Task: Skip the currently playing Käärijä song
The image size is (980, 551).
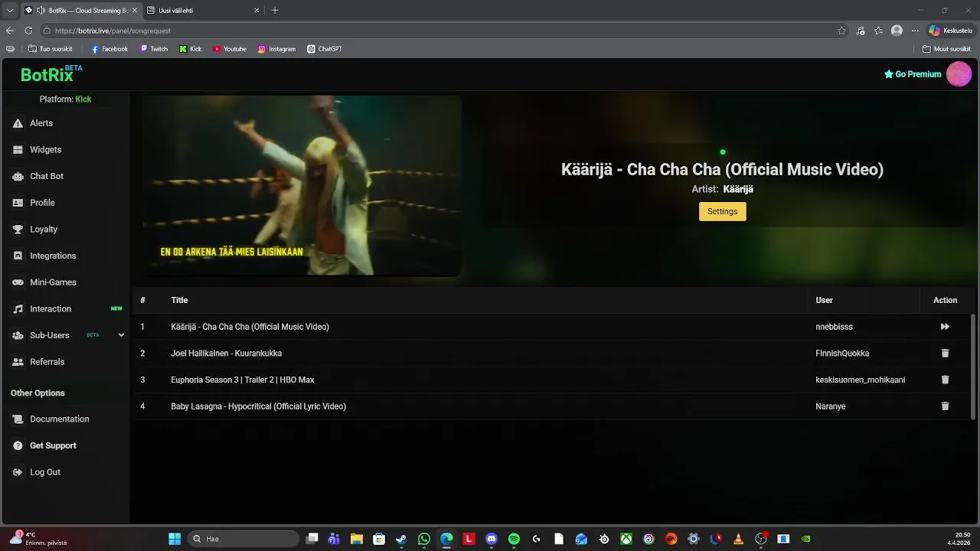Action: click(945, 327)
